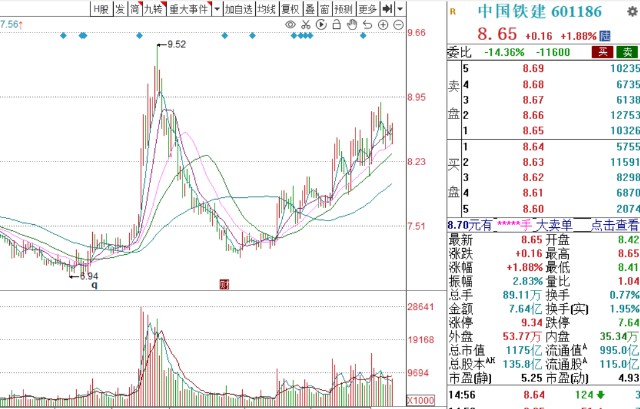Start the chart replay play icon
The image size is (640, 409).
(x=321, y=25)
